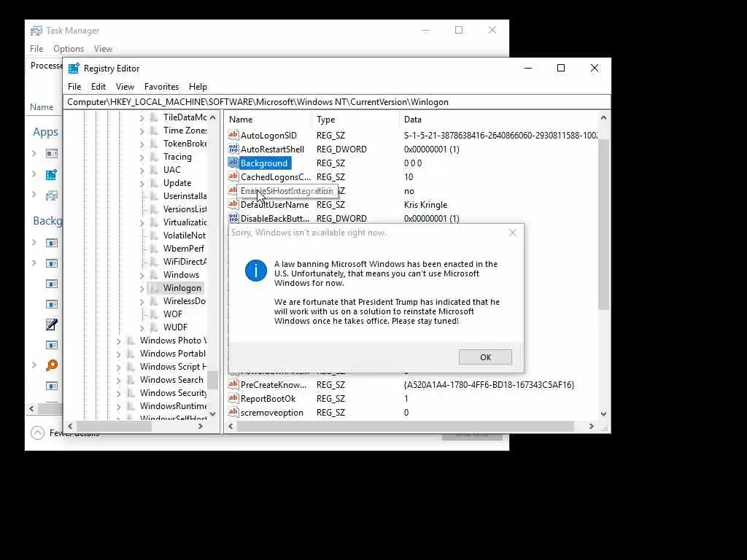Click the tree pane scroll-down arrow
Screen dimensions: 747x560
point(212,414)
